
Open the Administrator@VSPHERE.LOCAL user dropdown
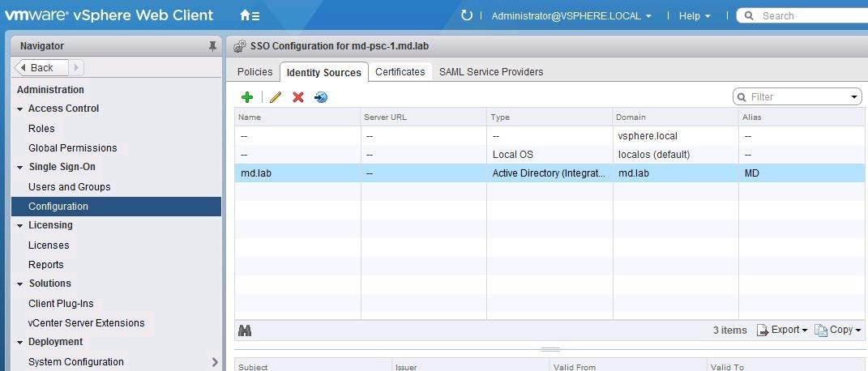(571, 15)
